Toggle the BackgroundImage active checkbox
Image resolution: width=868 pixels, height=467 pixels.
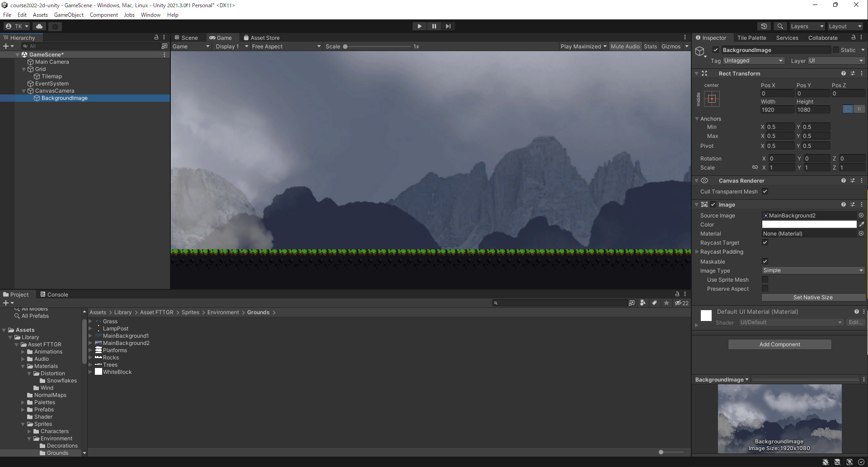click(x=716, y=50)
